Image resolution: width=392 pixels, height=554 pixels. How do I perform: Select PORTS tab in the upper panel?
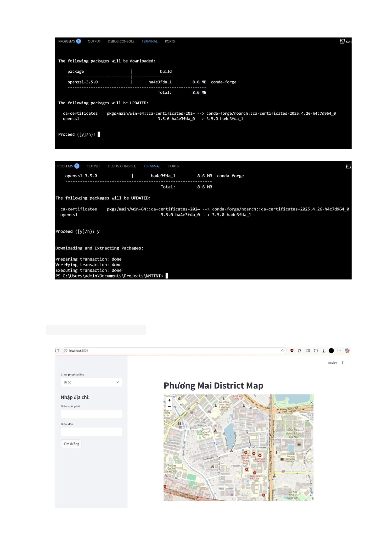[x=170, y=41]
